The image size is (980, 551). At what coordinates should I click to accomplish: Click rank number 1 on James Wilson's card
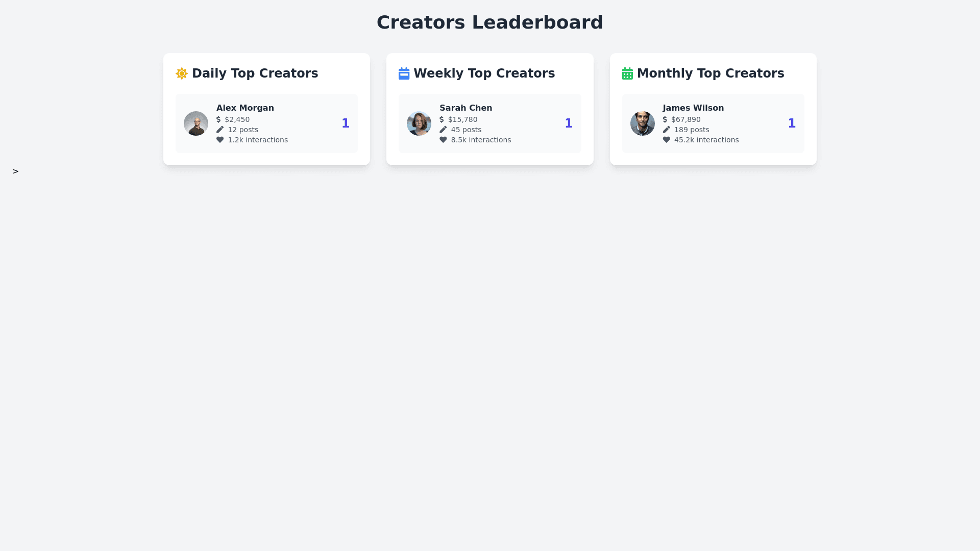click(x=792, y=123)
